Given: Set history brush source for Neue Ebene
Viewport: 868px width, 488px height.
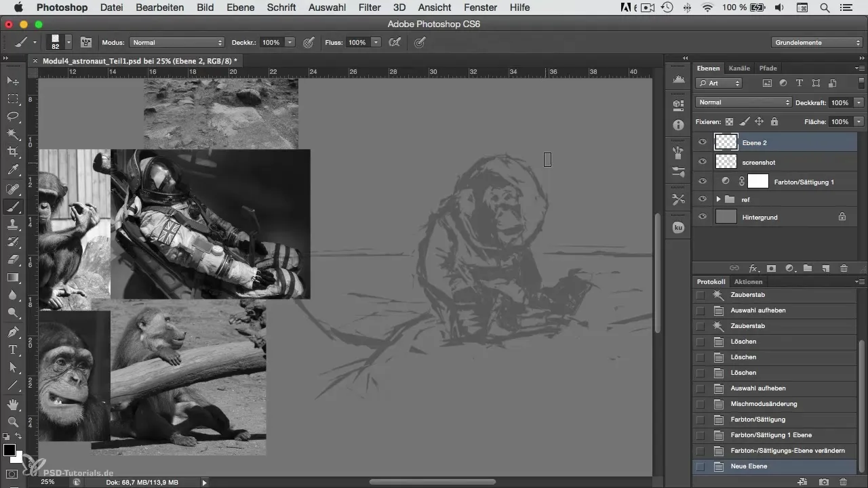Looking at the screenshot, I should [701, 466].
